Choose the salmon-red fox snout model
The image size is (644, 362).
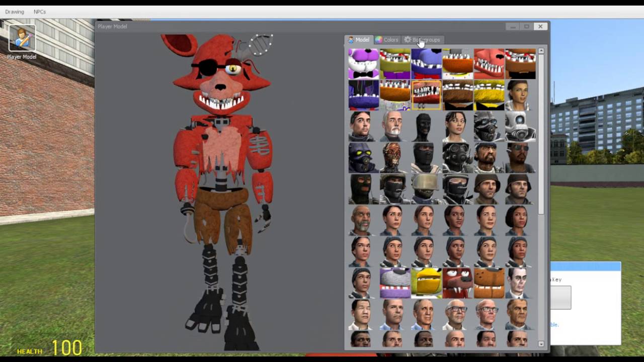tap(489, 64)
